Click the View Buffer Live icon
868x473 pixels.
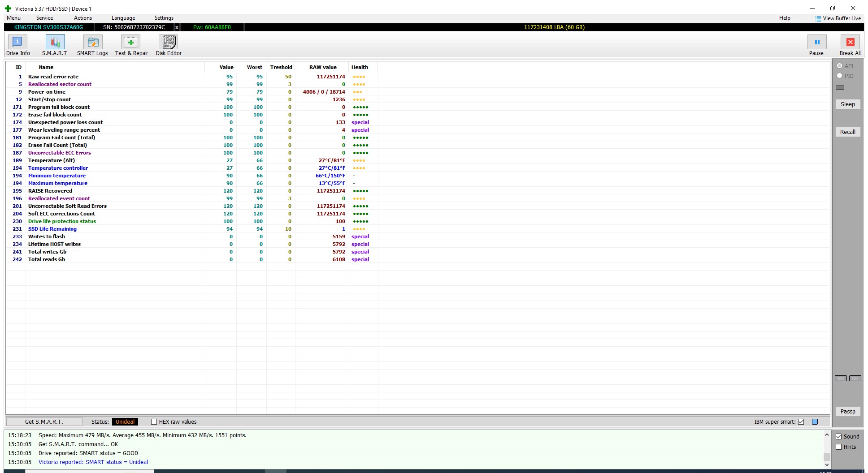pos(818,18)
